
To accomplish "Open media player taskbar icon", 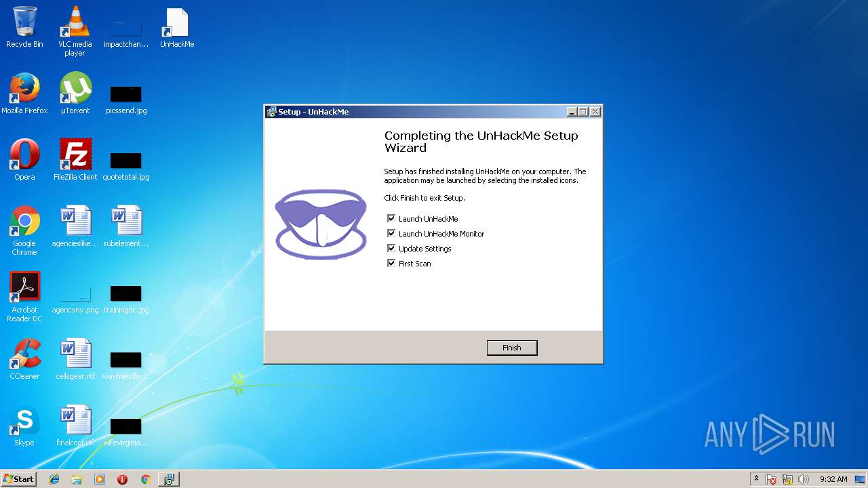I will [x=100, y=479].
